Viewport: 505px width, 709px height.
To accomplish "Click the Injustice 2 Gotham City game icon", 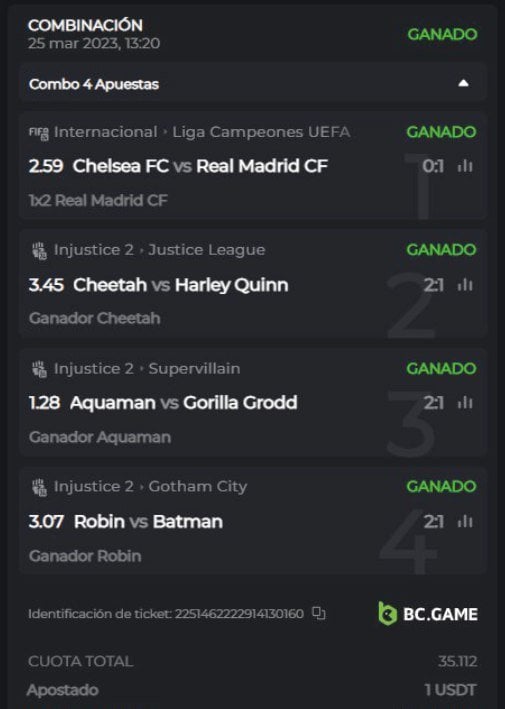I will tap(40, 487).
